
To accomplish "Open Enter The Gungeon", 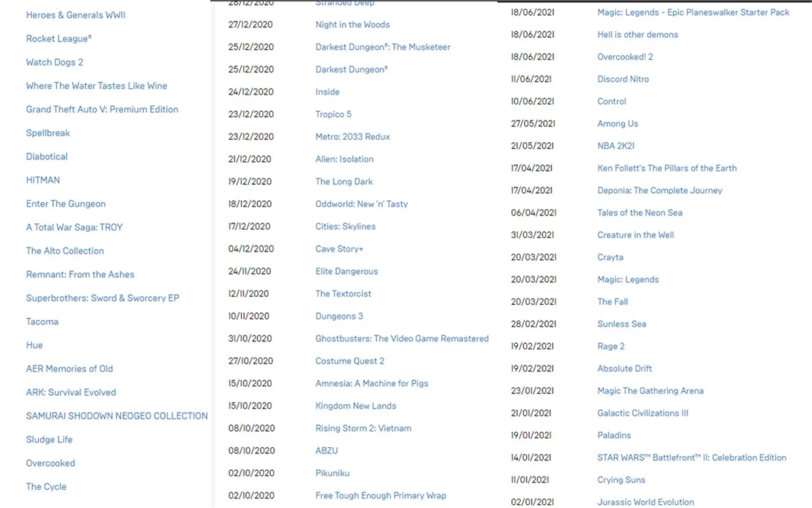I will (x=66, y=204).
